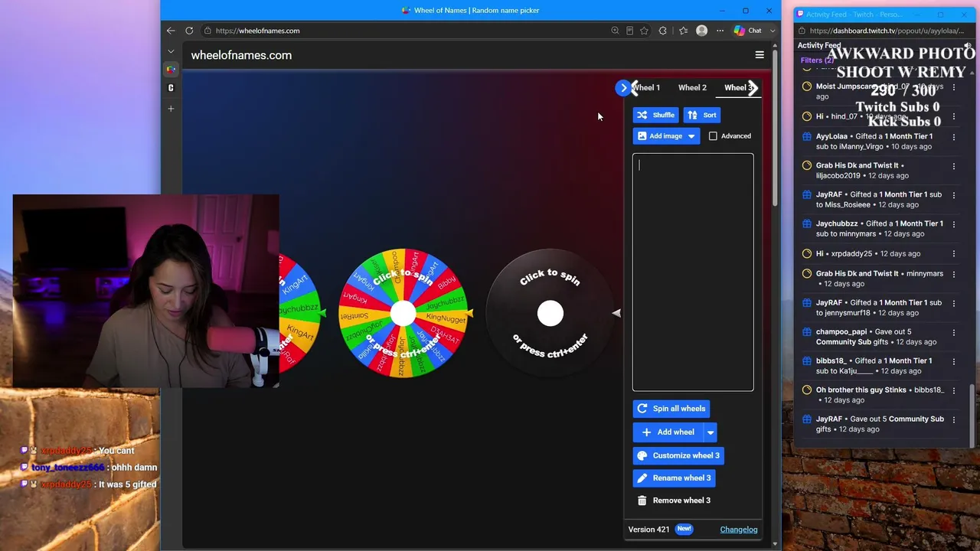The height and width of the screenshot is (551, 980).
Task: Collapse the side panel with blue arrow button
Action: click(x=623, y=88)
